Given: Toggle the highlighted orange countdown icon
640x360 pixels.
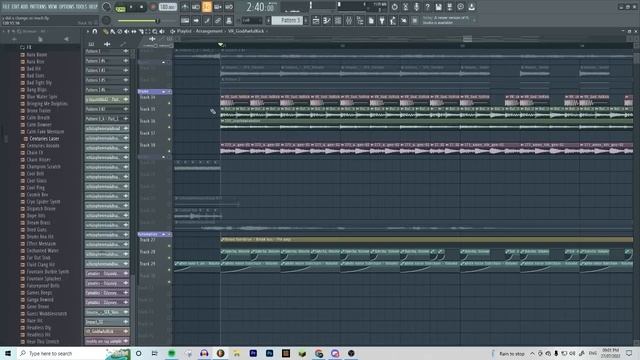Looking at the screenshot, I should pyautogui.click(x=207, y=7).
